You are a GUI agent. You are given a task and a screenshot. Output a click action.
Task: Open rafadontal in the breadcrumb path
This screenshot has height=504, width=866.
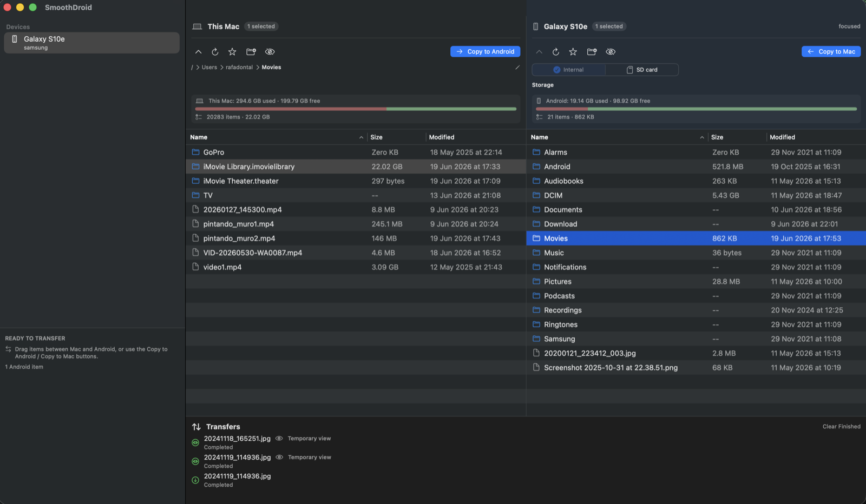tap(239, 68)
